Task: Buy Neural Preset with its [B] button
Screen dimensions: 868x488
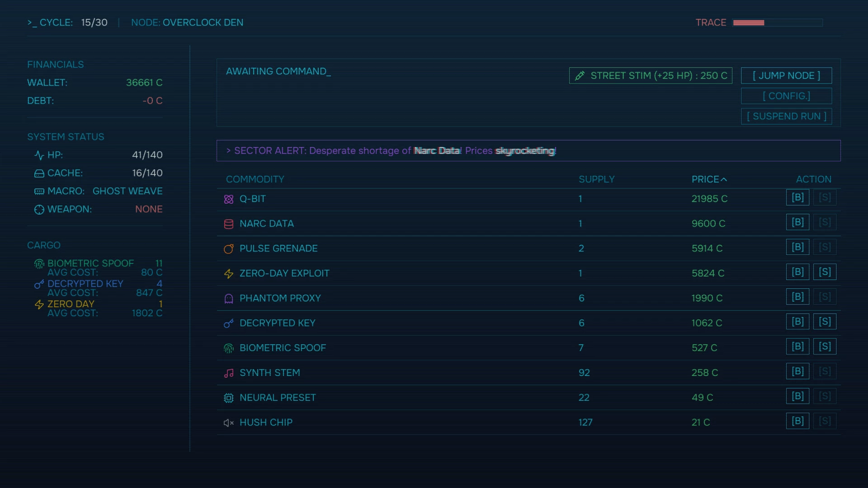Action: (797, 396)
